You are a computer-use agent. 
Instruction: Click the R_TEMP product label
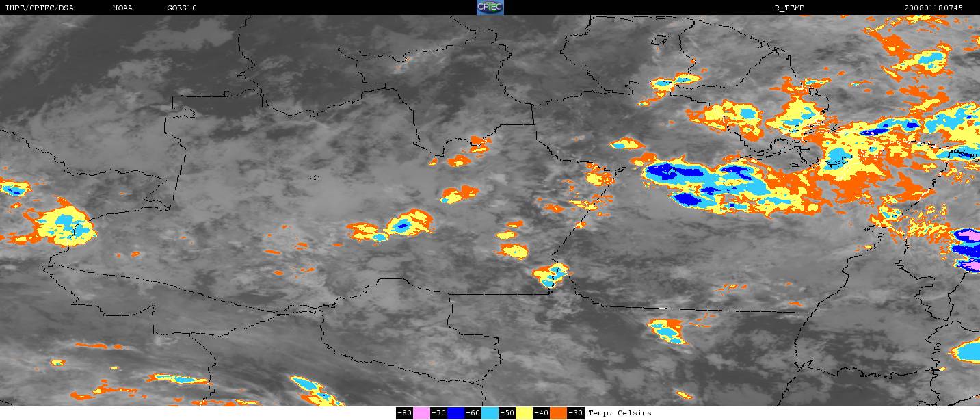(789, 8)
